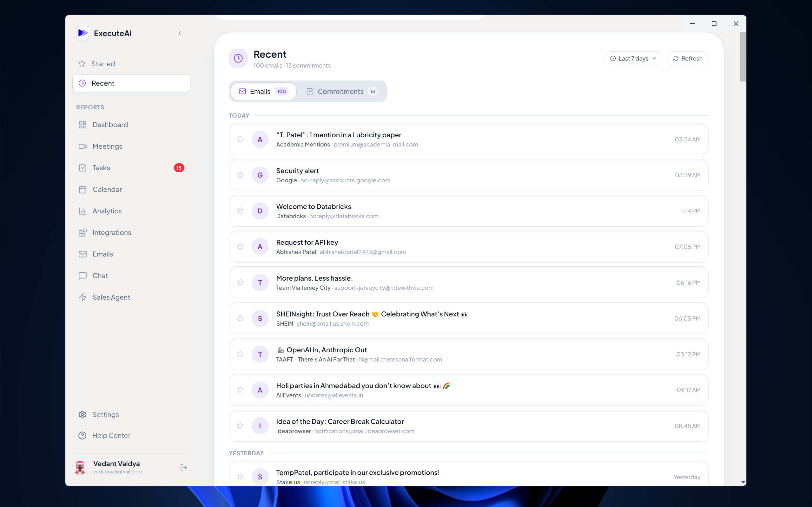812x507 pixels.
Task: Click the logout icon beside Vedant Vaidya
Action: tap(183, 467)
